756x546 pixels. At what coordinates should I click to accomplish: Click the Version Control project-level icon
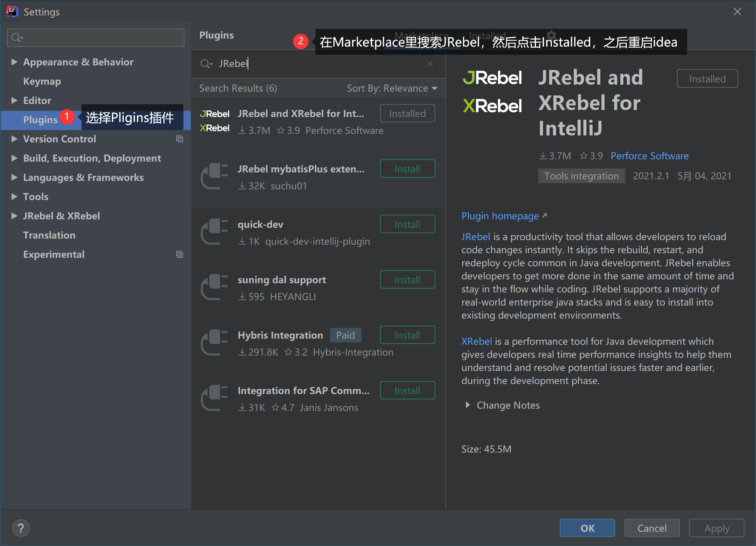point(180,139)
